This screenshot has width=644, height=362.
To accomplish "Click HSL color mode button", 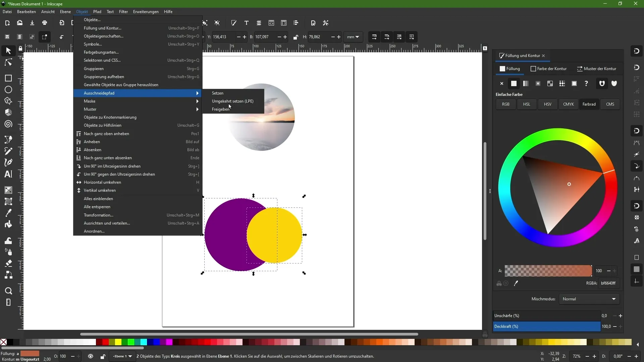I will (x=526, y=104).
